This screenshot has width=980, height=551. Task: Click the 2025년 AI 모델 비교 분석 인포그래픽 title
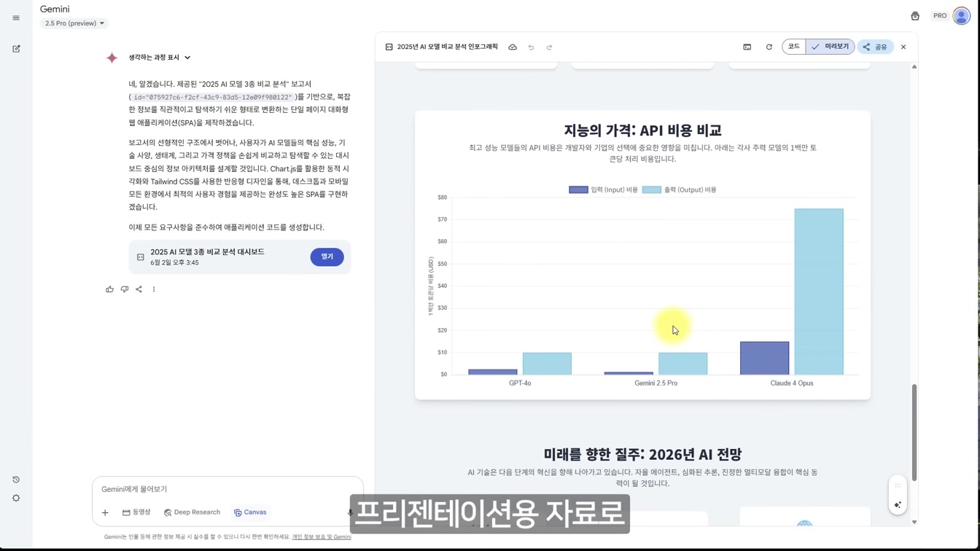(x=447, y=47)
